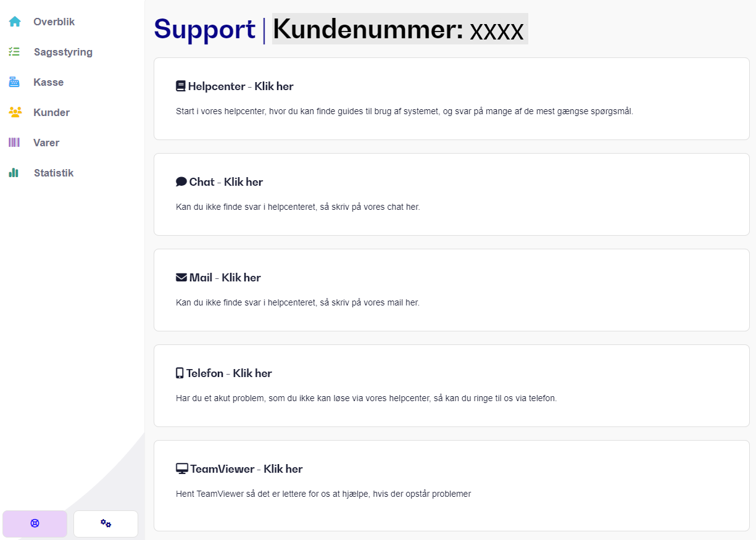Click the Mail envelope icon
Viewport: 756px width, 540px height.
(181, 278)
